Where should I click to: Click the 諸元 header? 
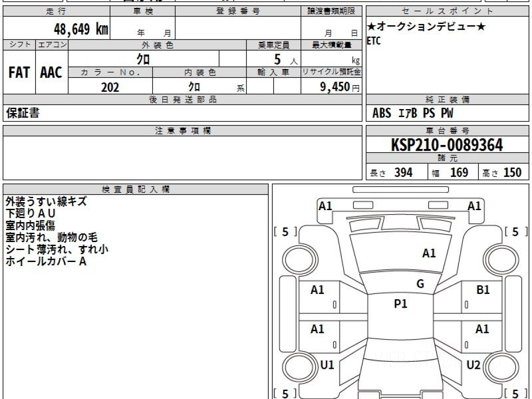click(x=448, y=158)
